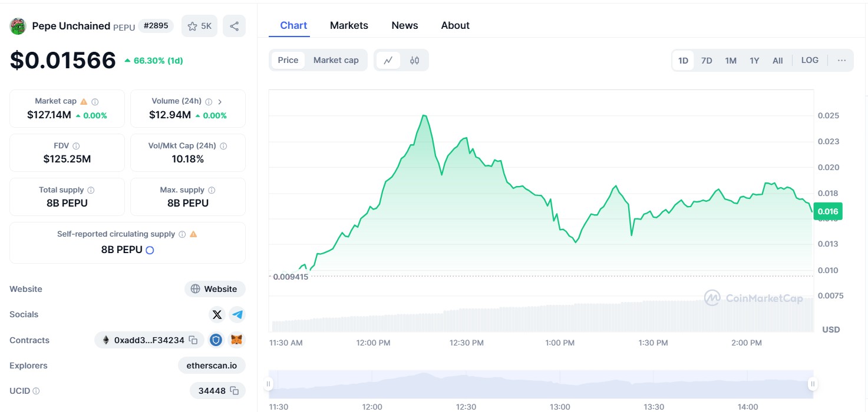The image size is (868, 412).
Task: Open chart more options ellipsis
Action: (x=841, y=60)
